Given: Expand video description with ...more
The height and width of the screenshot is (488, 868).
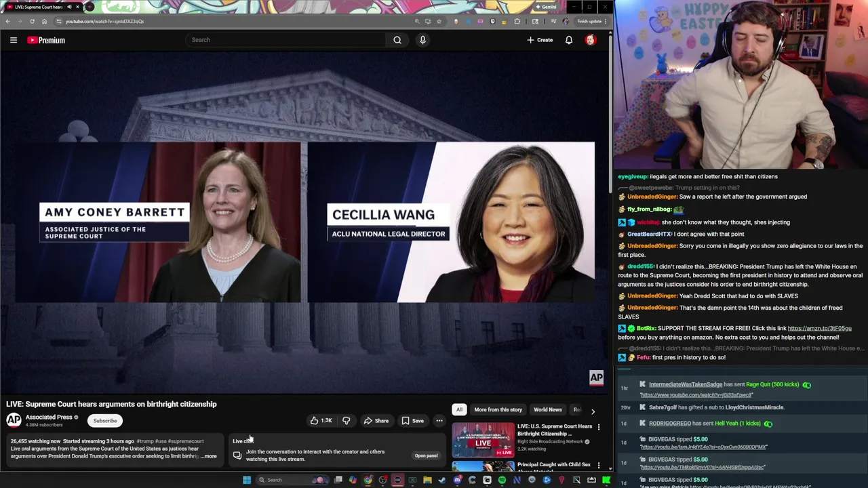Looking at the screenshot, I should tap(209, 456).
